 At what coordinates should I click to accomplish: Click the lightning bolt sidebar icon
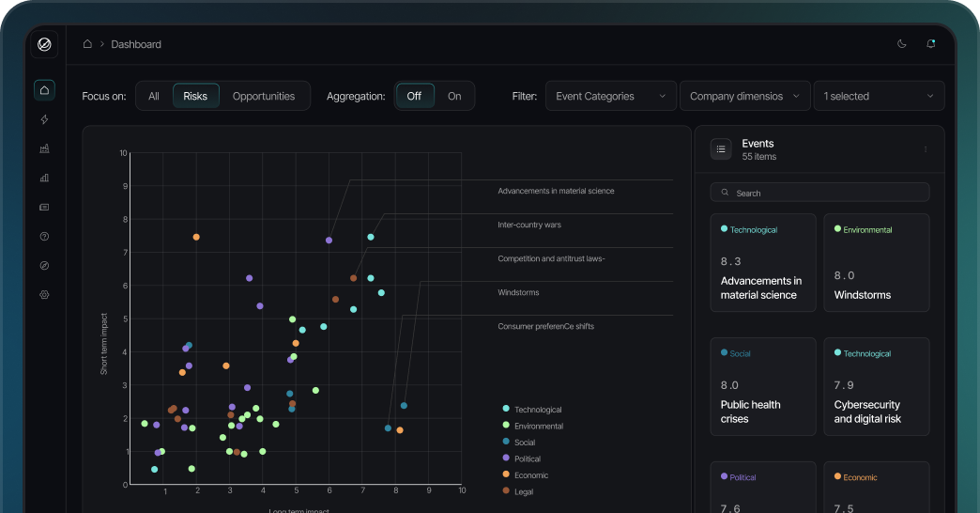pyautogui.click(x=44, y=119)
